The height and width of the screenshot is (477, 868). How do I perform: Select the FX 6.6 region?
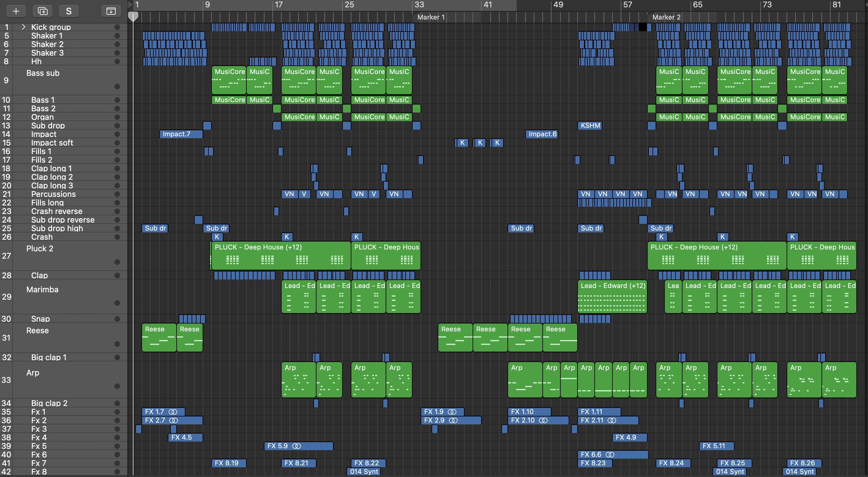point(612,454)
